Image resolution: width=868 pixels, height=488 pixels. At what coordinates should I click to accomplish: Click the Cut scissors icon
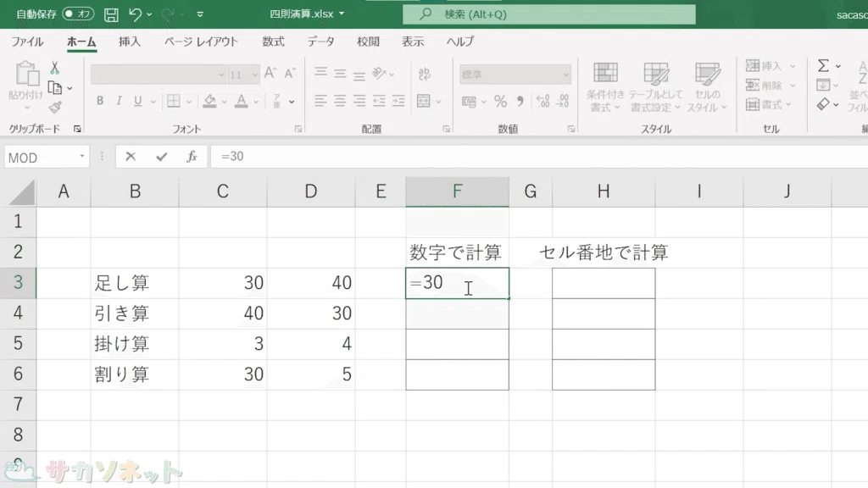click(55, 68)
